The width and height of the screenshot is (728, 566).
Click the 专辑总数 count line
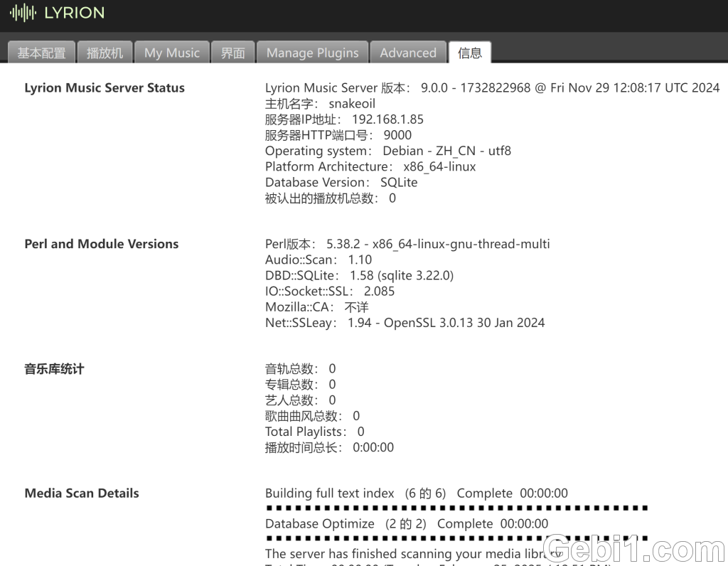[301, 385]
